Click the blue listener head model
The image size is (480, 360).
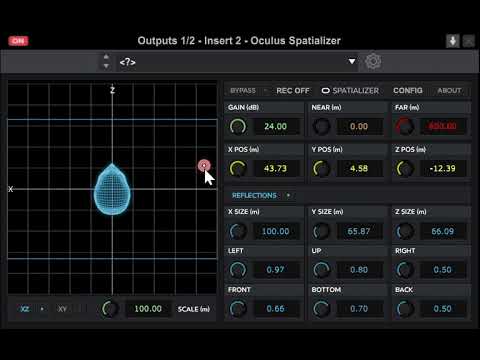pyautogui.click(x=112, y=189)
